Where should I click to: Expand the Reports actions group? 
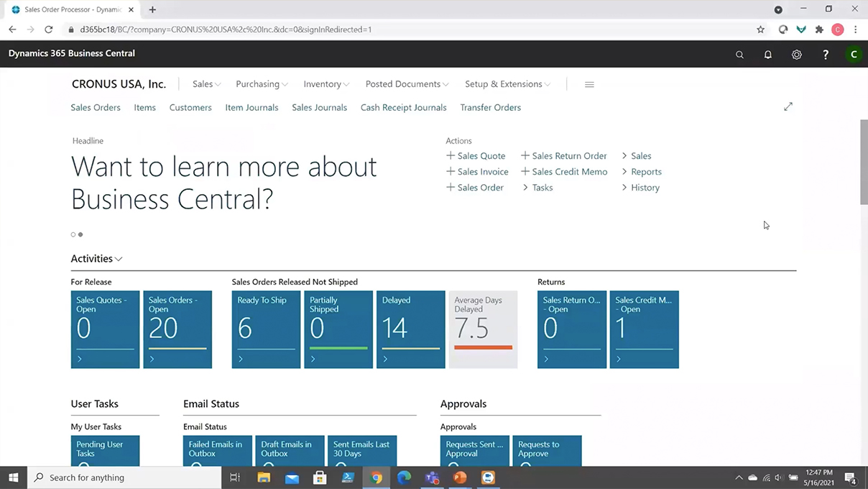tap(642, 172)
